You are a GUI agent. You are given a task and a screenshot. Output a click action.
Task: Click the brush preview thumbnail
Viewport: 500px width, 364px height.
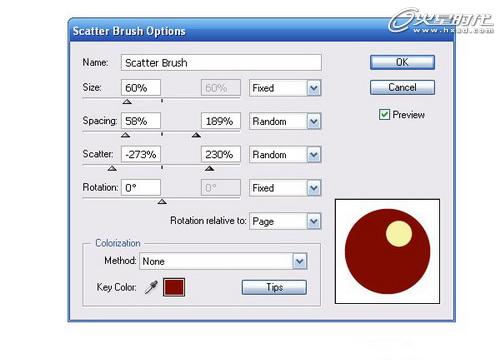pos(387,251)
